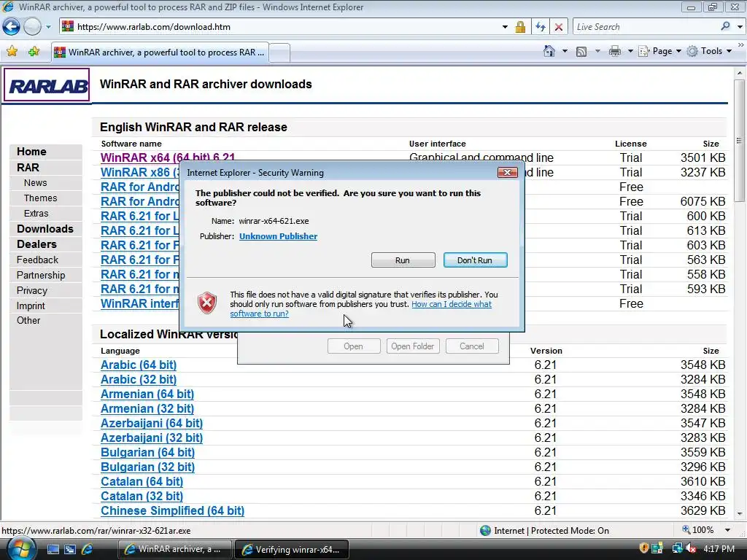This screenshot has height=560, width=747.
Task: Click Switch between windows quick launch icon
Action: click(70, 549)
